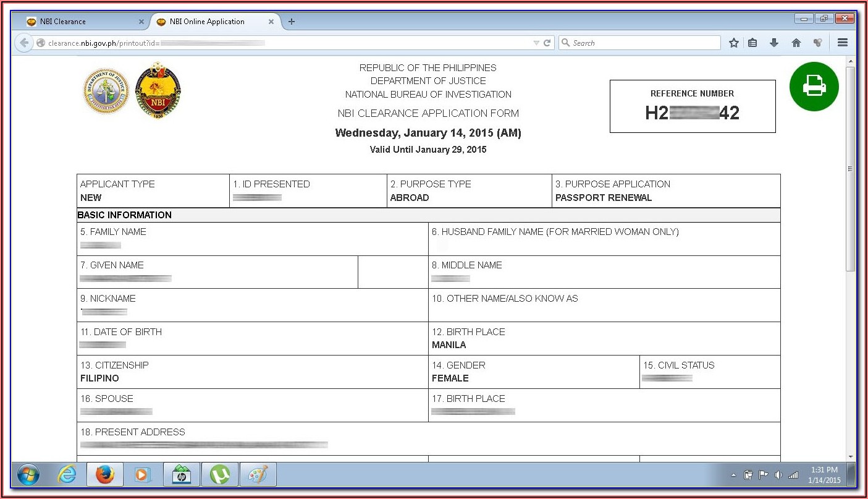Launch Internet Explorer from the taskbar

point(67,475)
